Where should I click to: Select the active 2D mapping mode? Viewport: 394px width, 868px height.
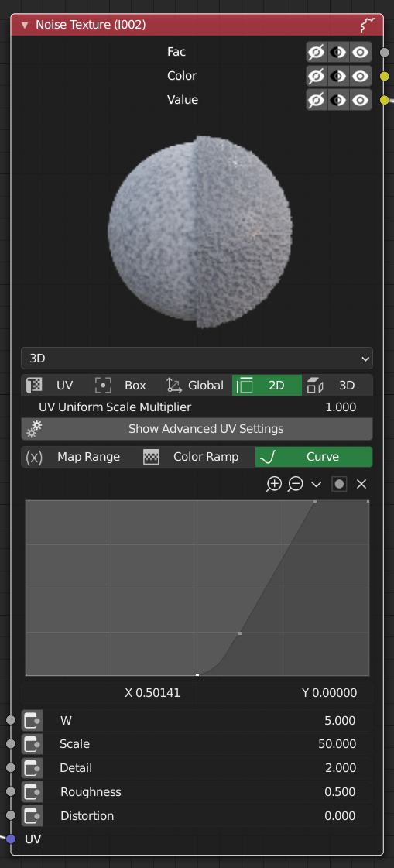pyautogui.click(x=267, y=386)
